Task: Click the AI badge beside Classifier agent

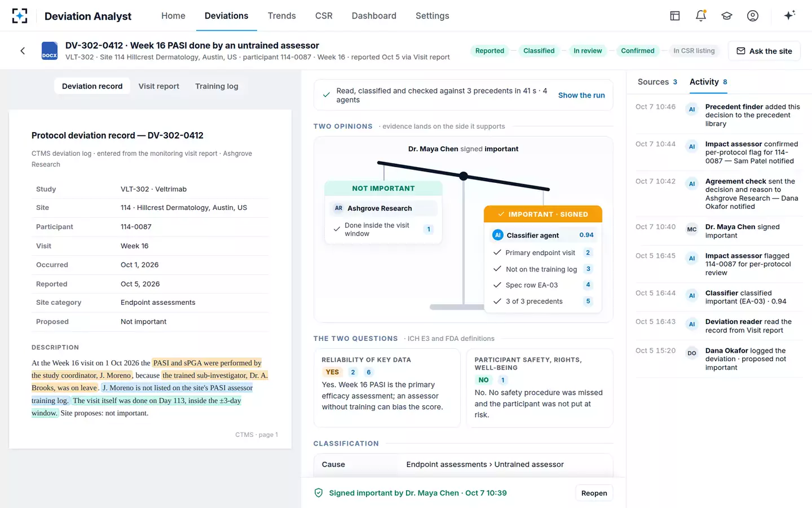Action: pos(498,235)
